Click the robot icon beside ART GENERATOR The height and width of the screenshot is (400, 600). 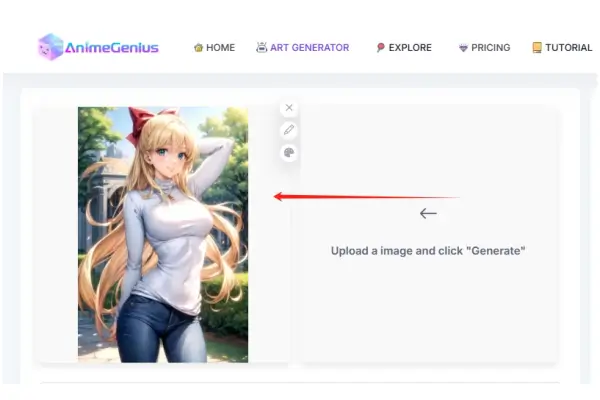coord(261,47)
